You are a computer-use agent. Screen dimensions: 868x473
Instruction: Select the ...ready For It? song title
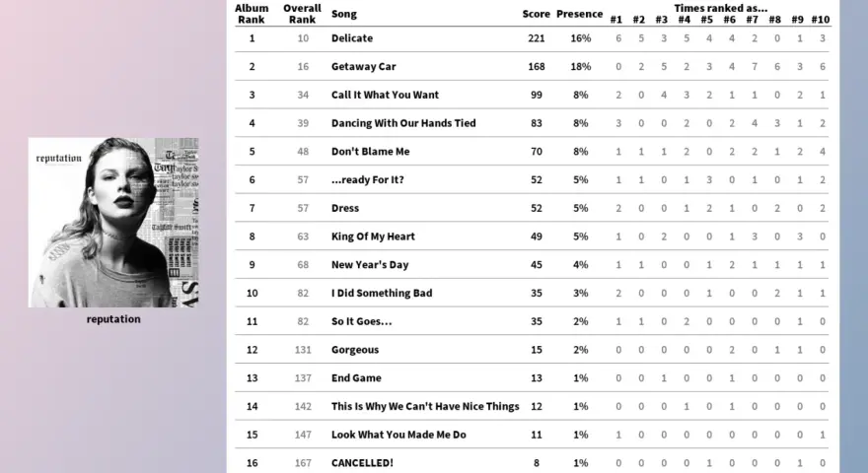coord(368,179)
